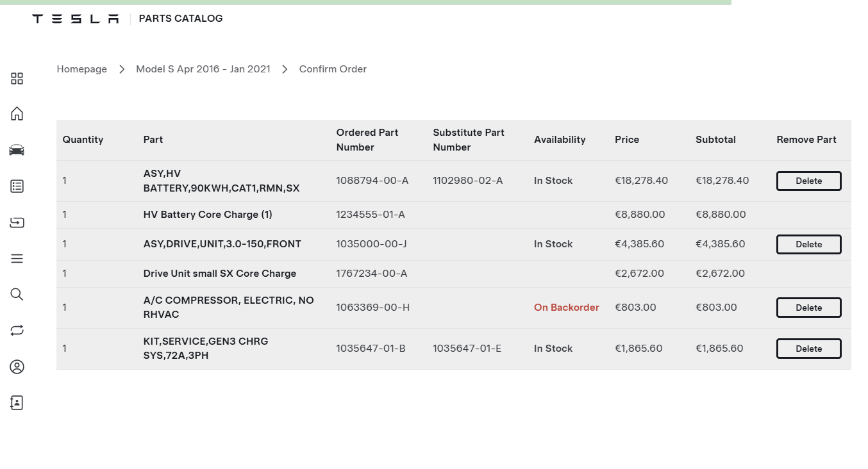868x469 pixels.
Task: Open Model S Apr 2016 - Jan 2021 breadcrumb
Action: pyautogui.click(x=203, y=69)
